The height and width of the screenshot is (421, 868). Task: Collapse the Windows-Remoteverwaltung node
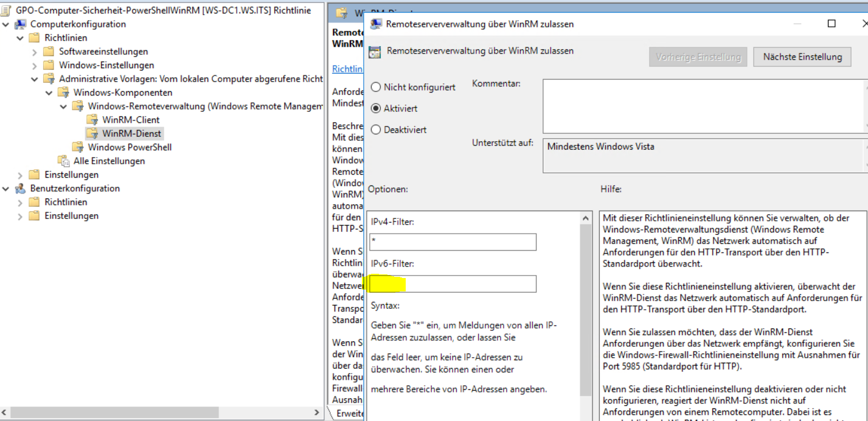pos(64,106)
